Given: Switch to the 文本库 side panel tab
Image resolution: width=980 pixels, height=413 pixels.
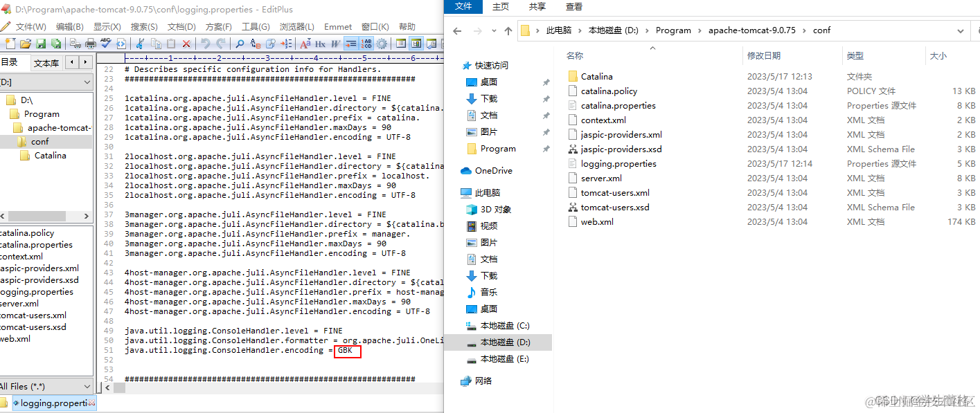Looking at the screenshot, I should point(46,63).
